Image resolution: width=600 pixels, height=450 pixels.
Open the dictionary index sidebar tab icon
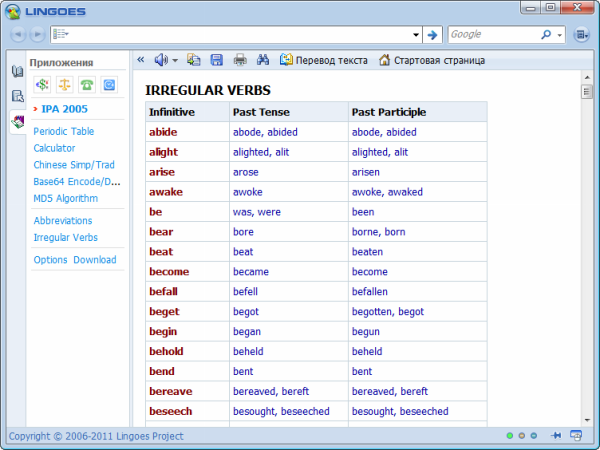tap(17, 72)
